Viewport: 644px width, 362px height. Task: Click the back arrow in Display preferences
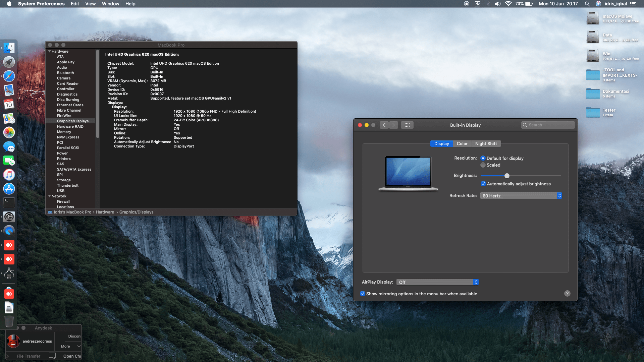tap(384, 125)
